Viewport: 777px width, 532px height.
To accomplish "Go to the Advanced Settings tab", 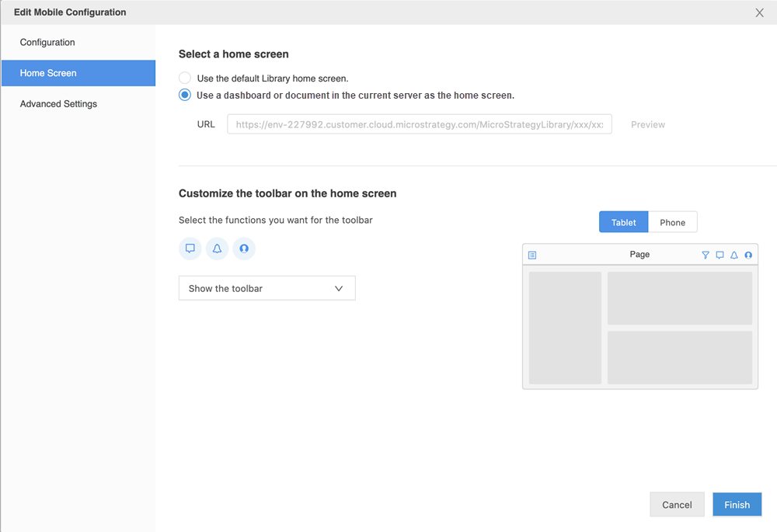I will pyautogui.click(x=58, y=104).
